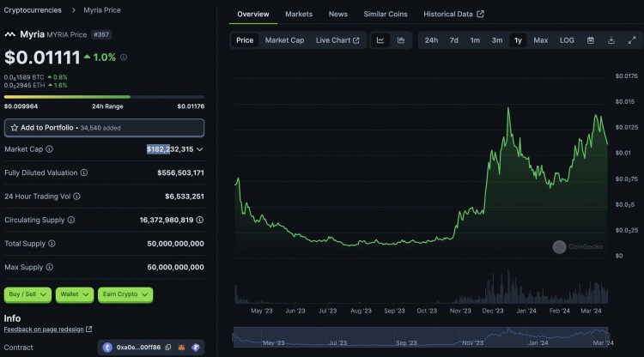Click the Myria Price breadcrumb text

click(x=102, y=9)
